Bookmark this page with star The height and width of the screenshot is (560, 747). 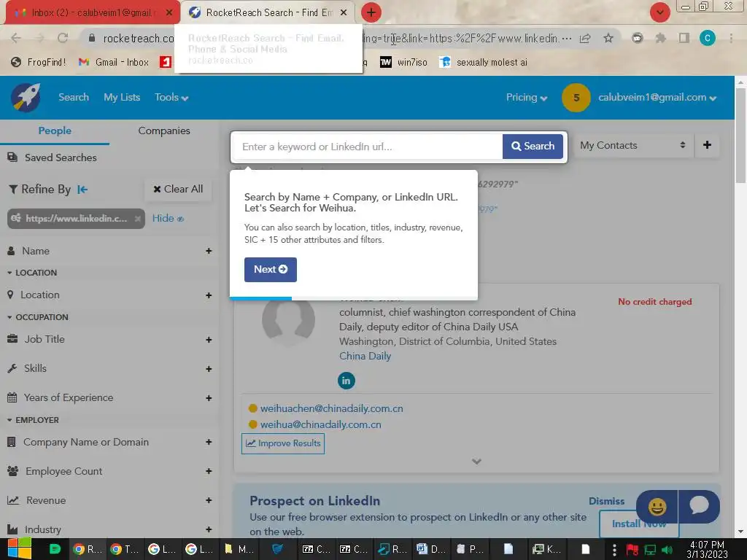(608, 38)
